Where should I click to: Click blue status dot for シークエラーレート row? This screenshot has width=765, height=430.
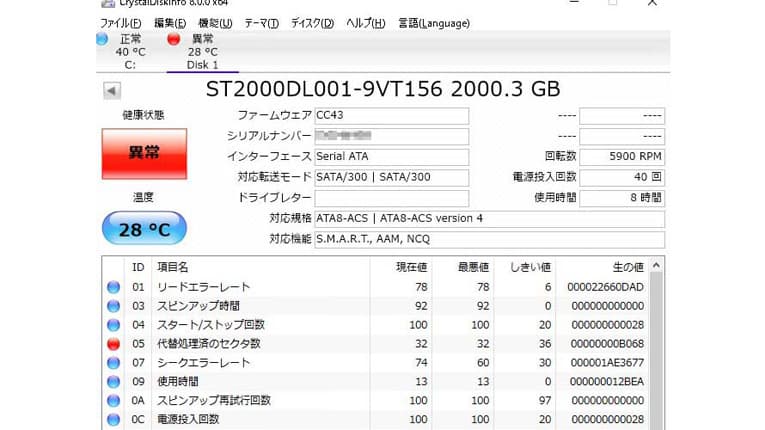point(113,362)
